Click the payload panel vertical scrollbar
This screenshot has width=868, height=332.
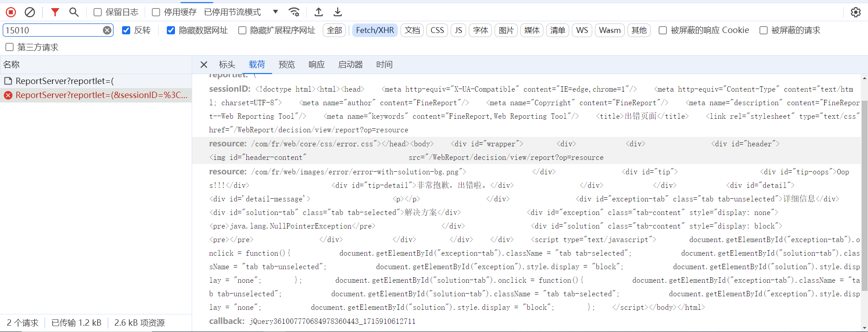click(x=864, y=195)
